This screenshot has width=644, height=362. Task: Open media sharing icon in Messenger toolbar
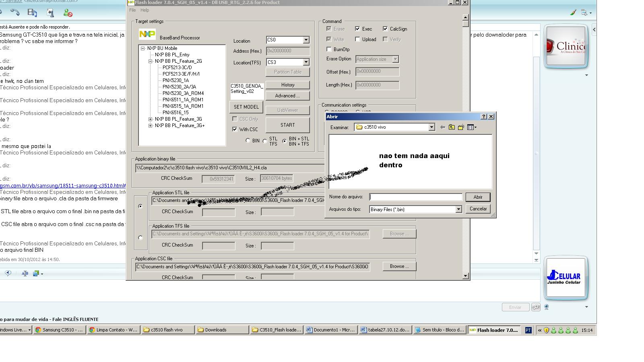[x=32, y=12]
